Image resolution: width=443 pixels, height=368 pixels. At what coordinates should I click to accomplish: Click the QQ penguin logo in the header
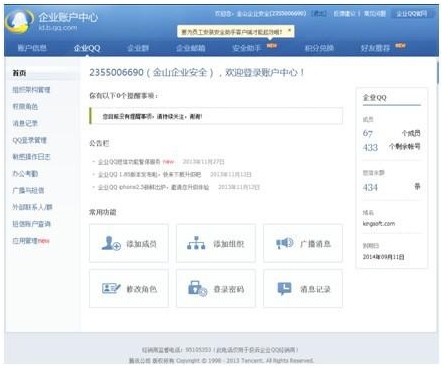19,21
